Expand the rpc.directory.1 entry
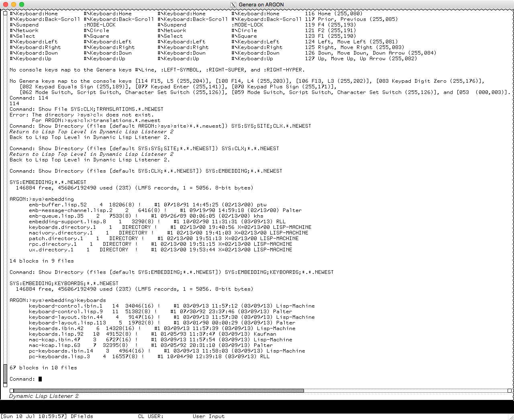 click(53, 244)
